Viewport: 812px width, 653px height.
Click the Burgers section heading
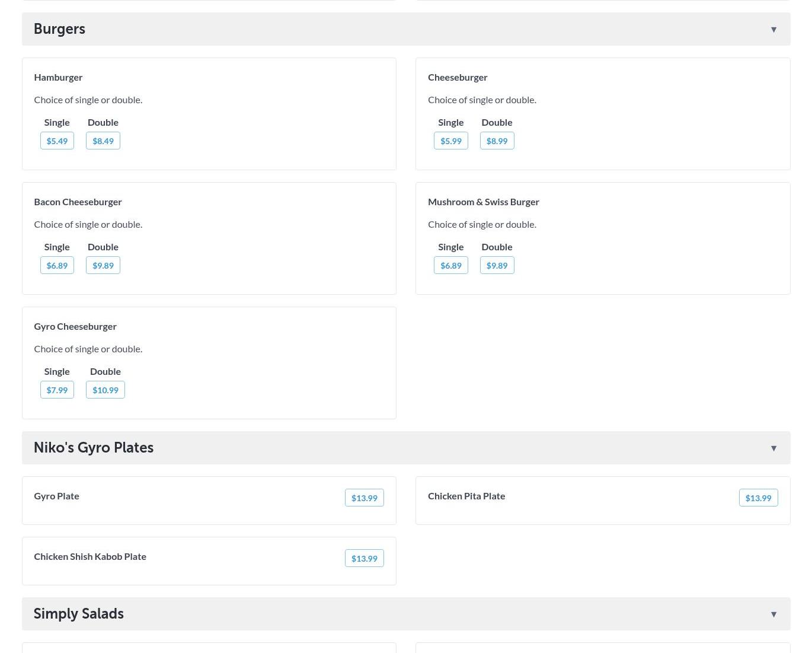pyautogui.click(x=59, y=29)
